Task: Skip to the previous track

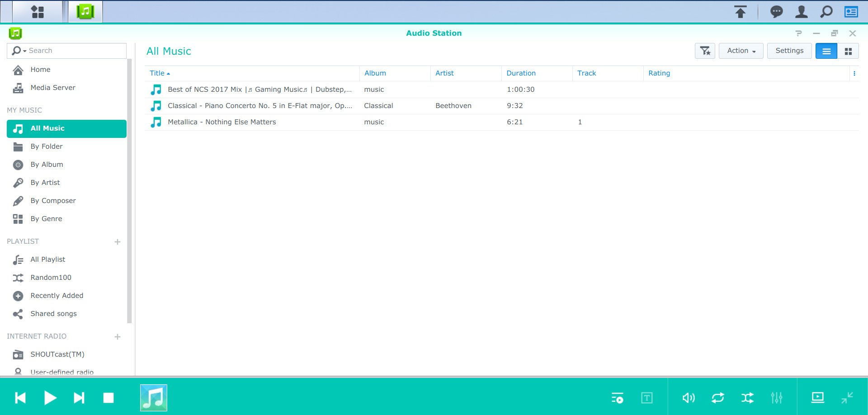Action: click(20, 398)
